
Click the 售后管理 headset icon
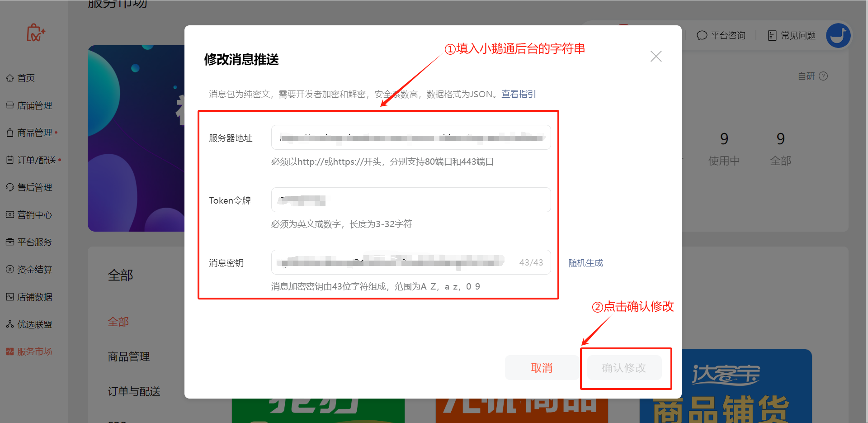tap(10, 187)
